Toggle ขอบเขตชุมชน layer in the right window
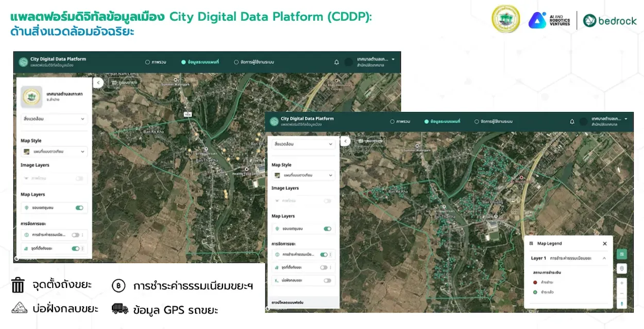This screenshot has height=329, width=644. [327, 228]
